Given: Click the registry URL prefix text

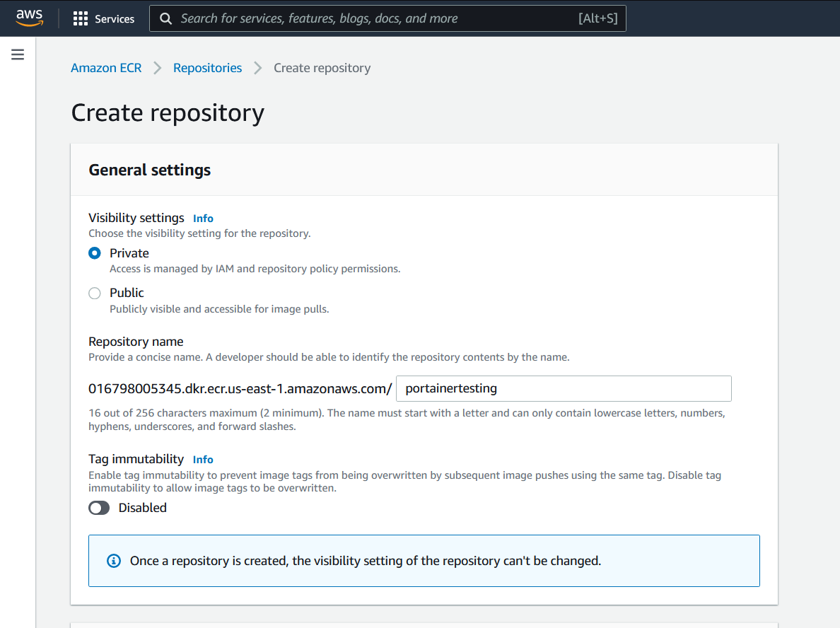Looking at the screenshot, I should pyautogui.click(x=240, y=388).
